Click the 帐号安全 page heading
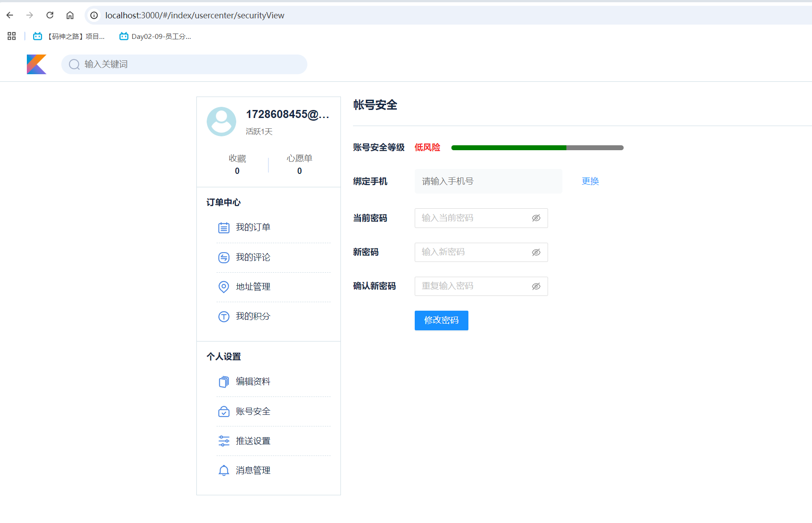This screenshot has height=523, width=812. click(x=375, y=105)
